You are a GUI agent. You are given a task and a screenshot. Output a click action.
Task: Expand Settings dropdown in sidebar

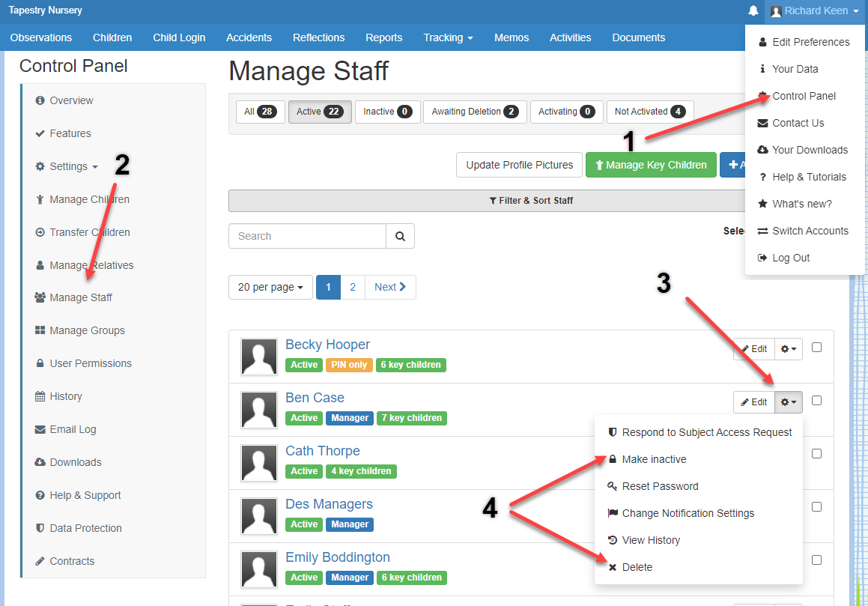[67, 166]
